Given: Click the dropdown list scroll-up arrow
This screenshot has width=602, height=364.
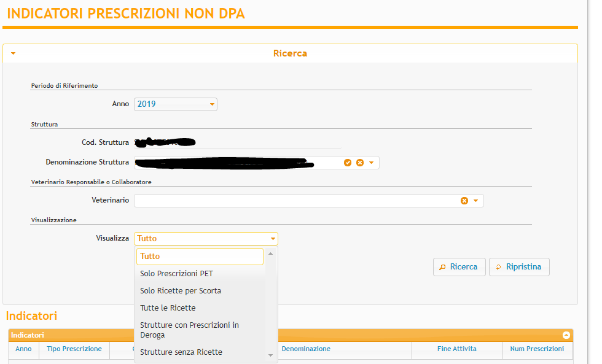Looking at the screenshot, I should [x=271, y=254].
